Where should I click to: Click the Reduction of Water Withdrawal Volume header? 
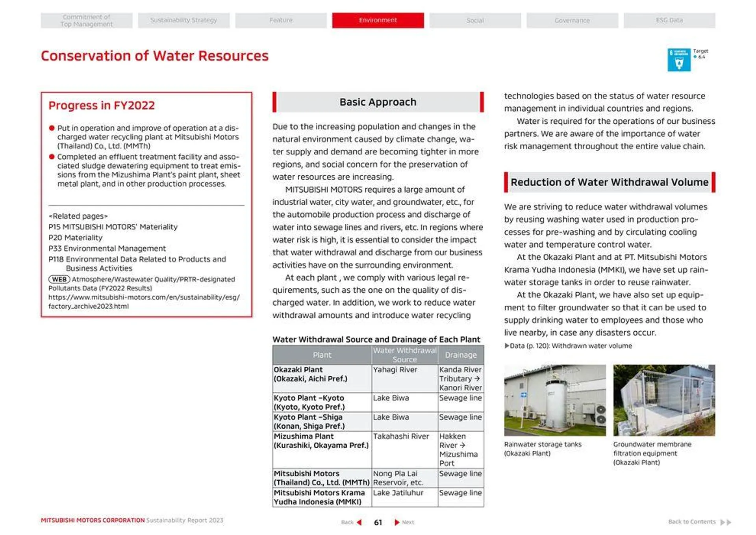coord(610,182)
